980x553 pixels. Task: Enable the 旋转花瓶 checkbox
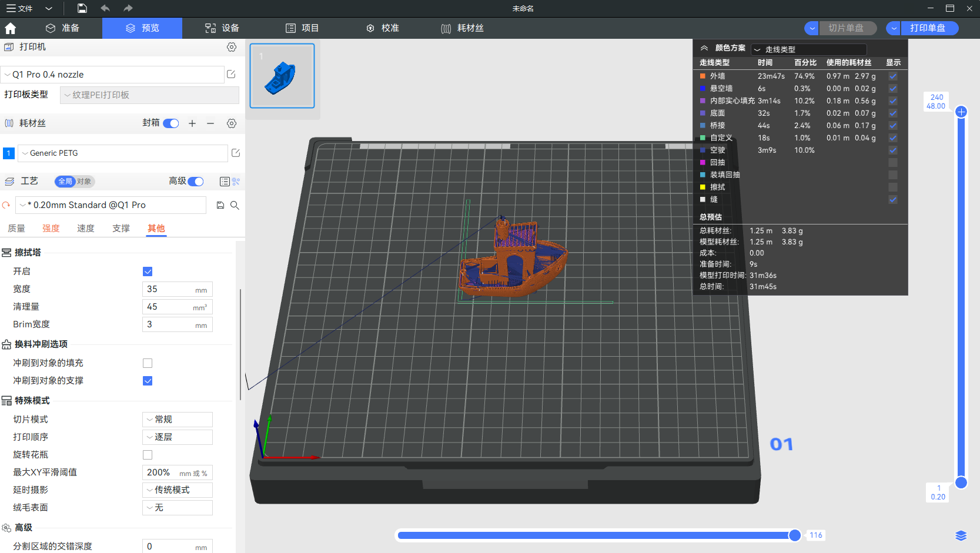point(148,455)
